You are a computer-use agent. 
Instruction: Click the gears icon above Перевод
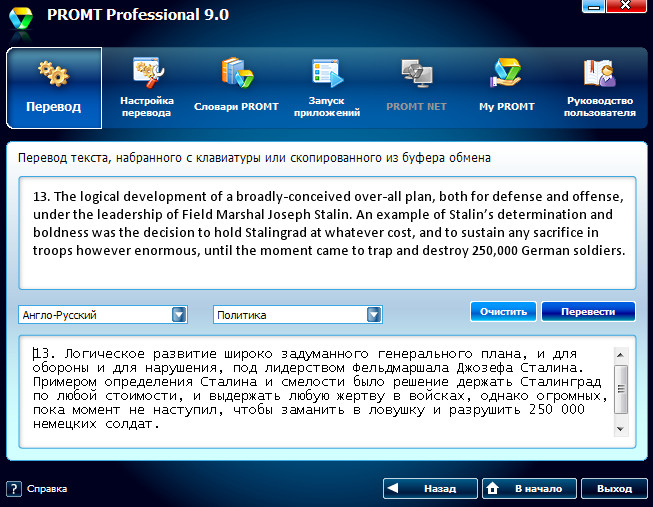(x=54, y=73)
